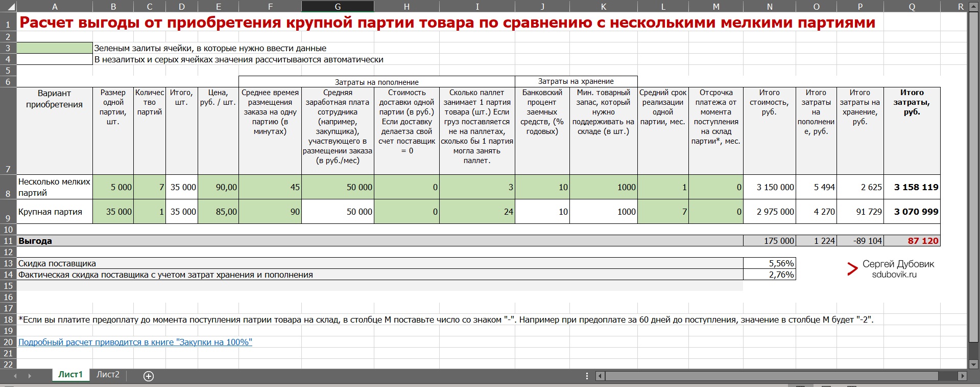Select the bold total 3 070 999
The image size is (980, 387).
(912, 212)
